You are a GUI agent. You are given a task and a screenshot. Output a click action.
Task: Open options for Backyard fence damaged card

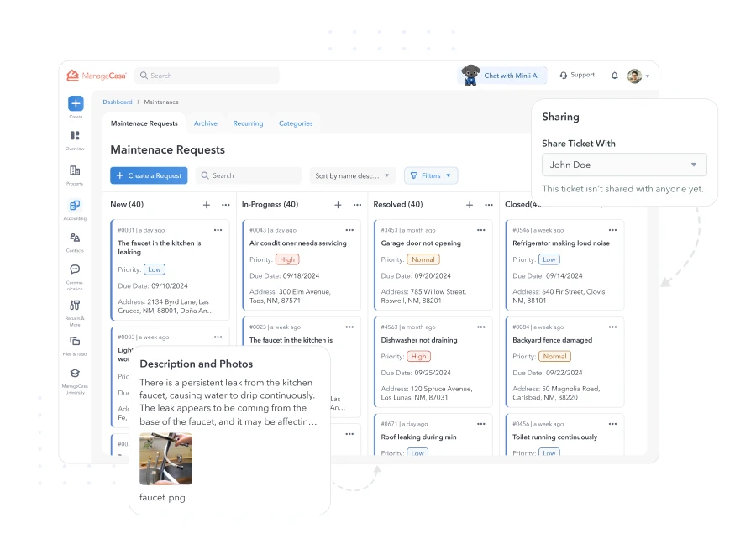click(x=613, y=327)
